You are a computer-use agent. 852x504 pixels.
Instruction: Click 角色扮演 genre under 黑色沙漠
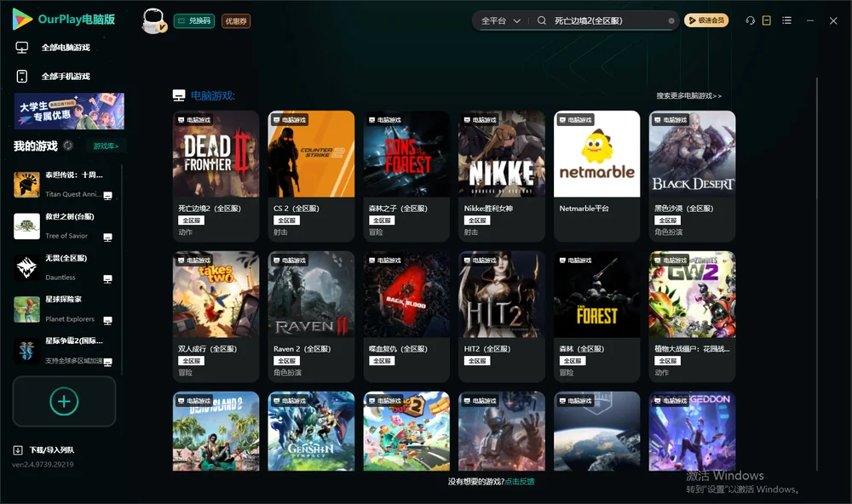(668, 232)
